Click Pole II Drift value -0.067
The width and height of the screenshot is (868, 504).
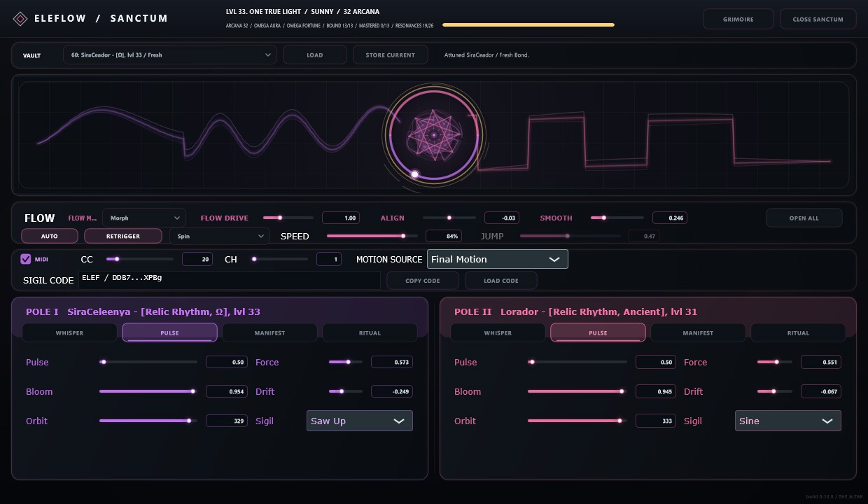(x=821, y=391)
